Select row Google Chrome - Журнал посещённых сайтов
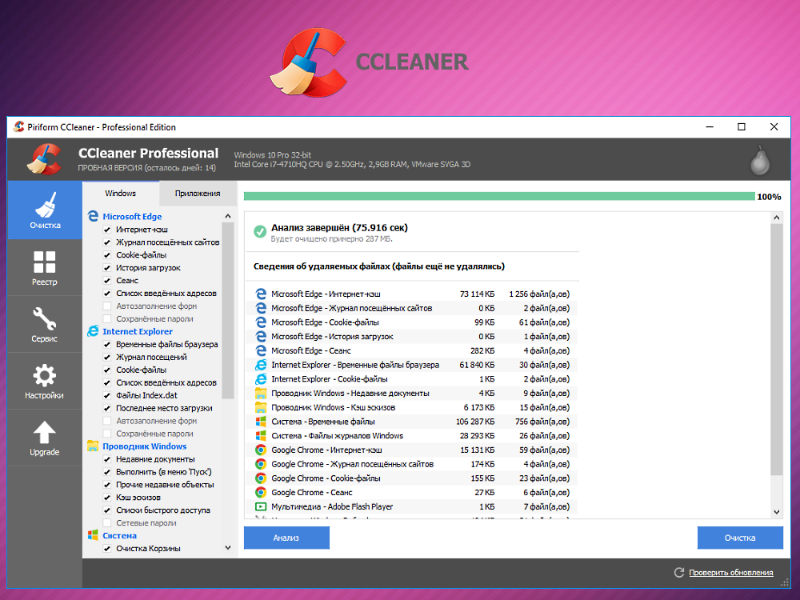This screenshot has width=800, height=600. tap(412, 464)
